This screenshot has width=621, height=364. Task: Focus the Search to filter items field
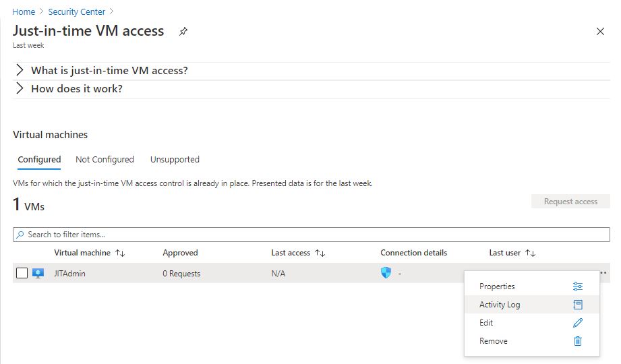click(x=312, y=235)
